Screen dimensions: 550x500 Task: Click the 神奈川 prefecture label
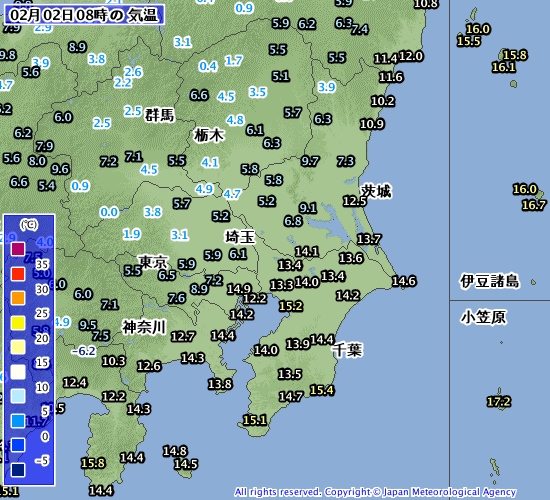pos(144,327)
